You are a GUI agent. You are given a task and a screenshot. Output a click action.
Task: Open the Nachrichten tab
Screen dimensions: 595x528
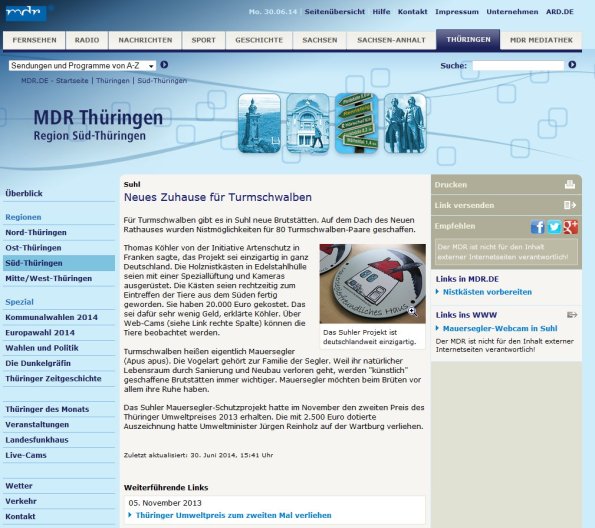click(145, 40)
